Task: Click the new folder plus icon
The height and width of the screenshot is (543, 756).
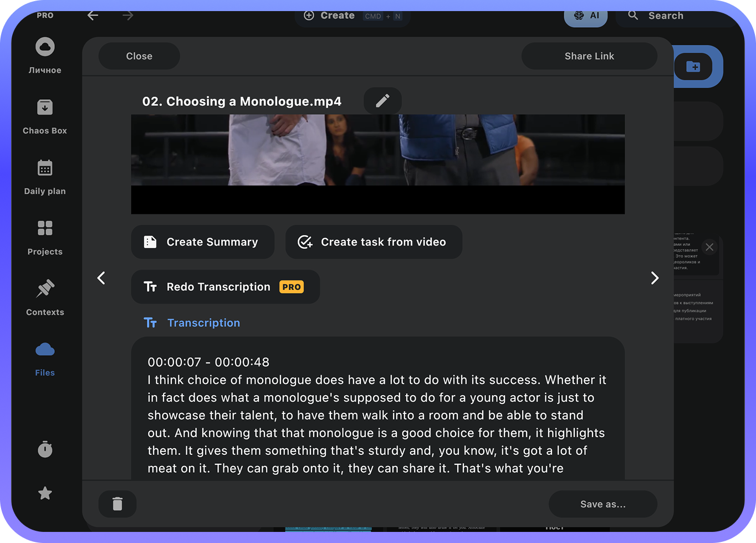Action: (x=693, y=66)
